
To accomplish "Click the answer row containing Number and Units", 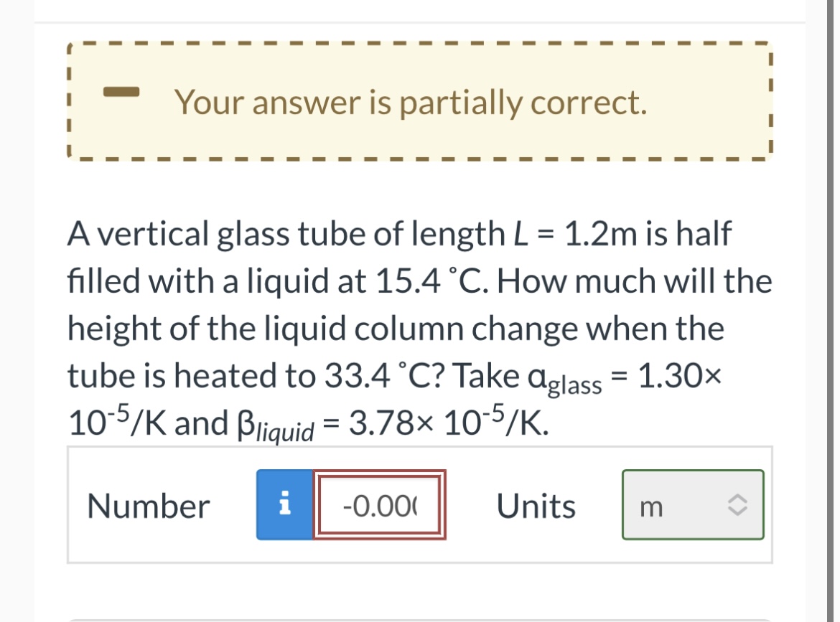I will tap(419, 506).
